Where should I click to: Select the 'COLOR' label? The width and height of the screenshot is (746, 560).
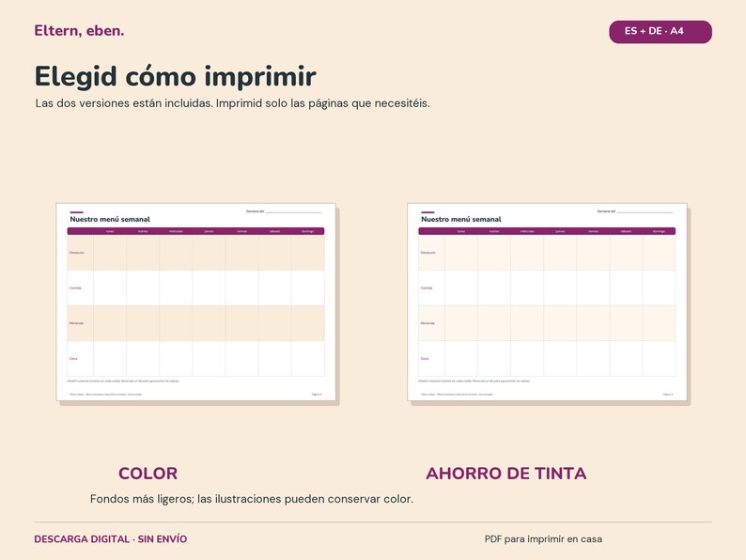pyautogui.click(x=148, y=474)
